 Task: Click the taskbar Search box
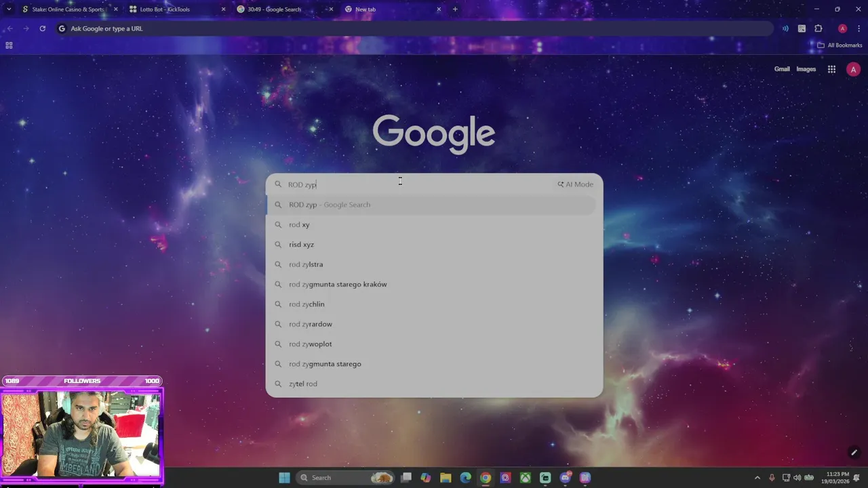point(345,478)
